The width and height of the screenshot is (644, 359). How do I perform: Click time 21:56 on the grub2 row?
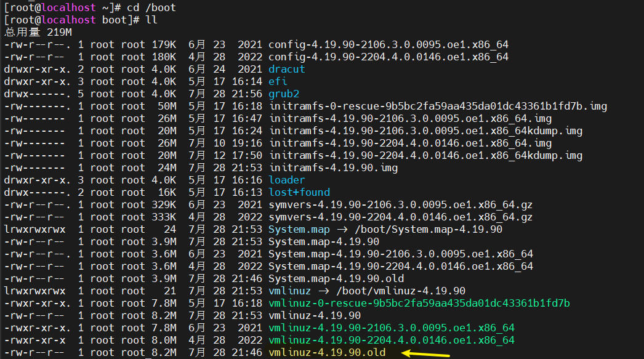coord(247,94)
